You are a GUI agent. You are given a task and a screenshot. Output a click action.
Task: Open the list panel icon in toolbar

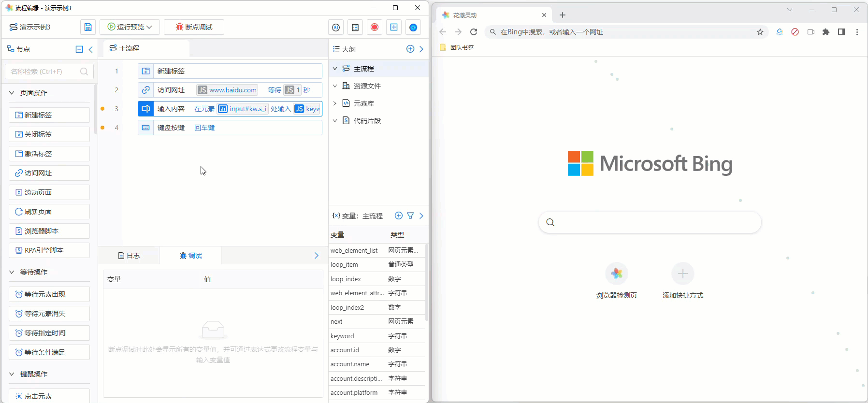(x=355, y=28)
